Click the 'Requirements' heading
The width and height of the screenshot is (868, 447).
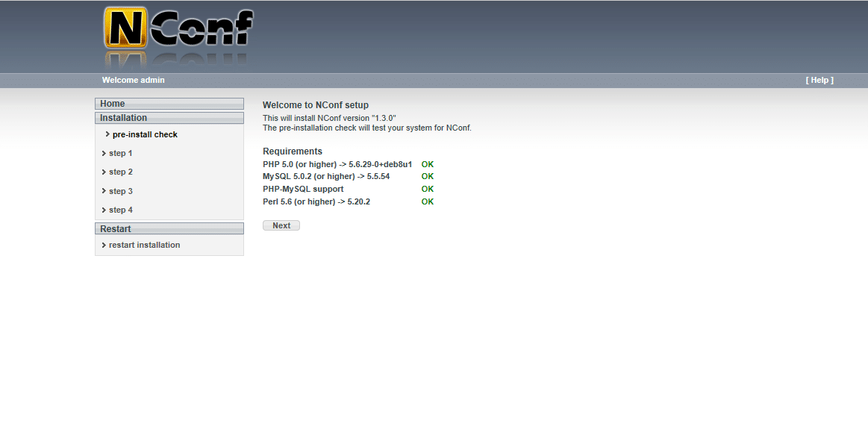(x=293, y=151)
